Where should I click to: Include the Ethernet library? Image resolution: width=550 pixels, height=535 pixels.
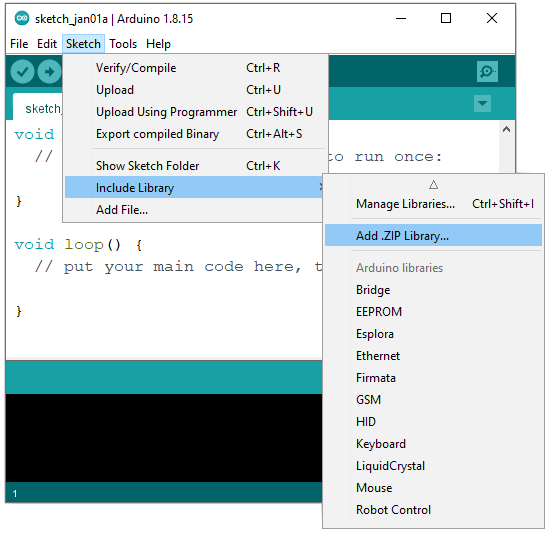click(x=433, y=356)
